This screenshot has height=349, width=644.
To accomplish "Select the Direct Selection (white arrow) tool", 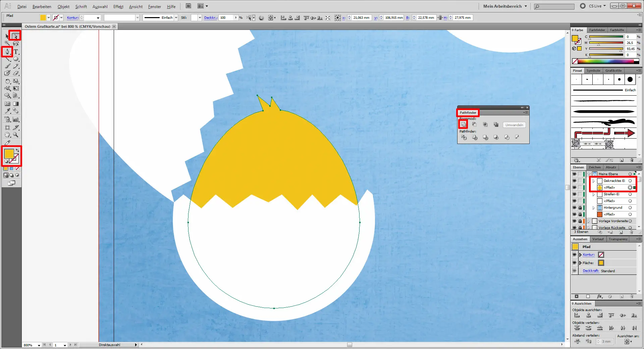I will click(15, 36).
